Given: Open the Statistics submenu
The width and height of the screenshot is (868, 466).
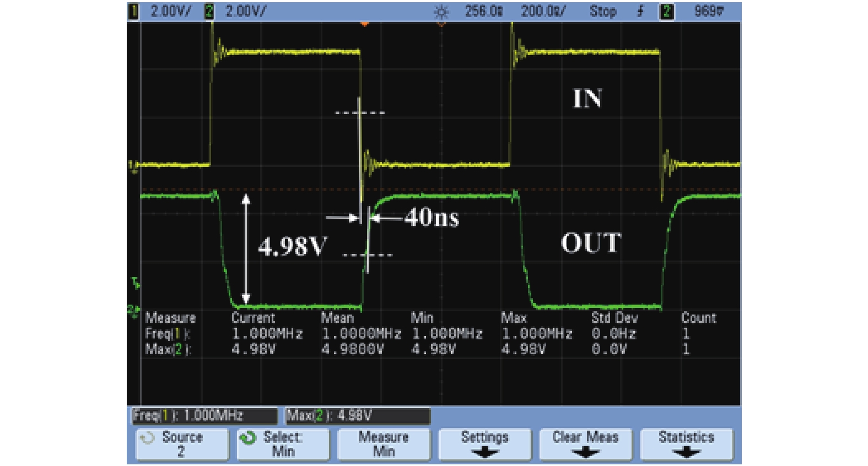Looking at the screenshot, I should [686, 444].
